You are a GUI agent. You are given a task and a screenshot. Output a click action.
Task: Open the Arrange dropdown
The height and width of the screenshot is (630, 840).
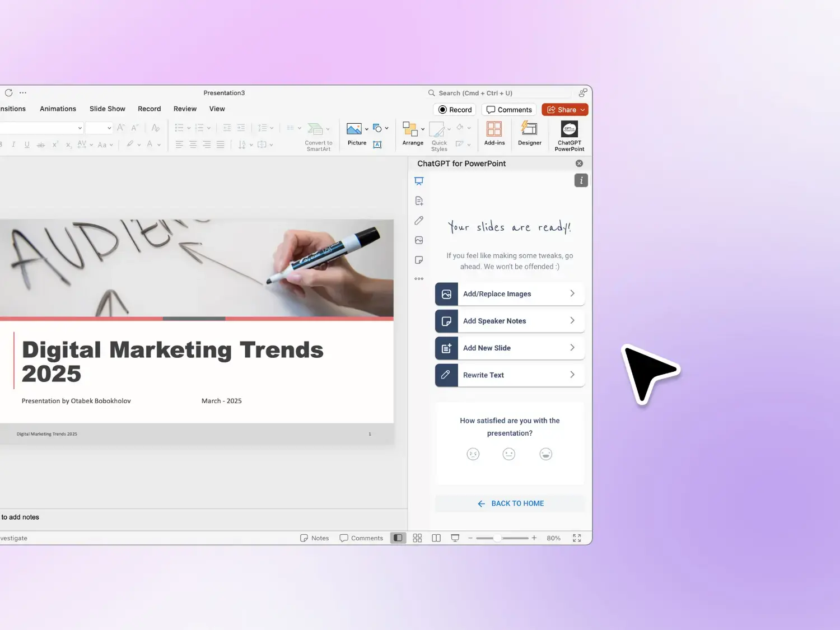(x=413, y=134)
